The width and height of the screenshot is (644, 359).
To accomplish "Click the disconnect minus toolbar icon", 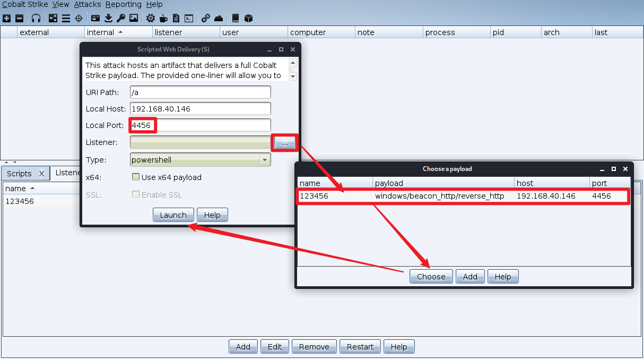I will (20, 18).
